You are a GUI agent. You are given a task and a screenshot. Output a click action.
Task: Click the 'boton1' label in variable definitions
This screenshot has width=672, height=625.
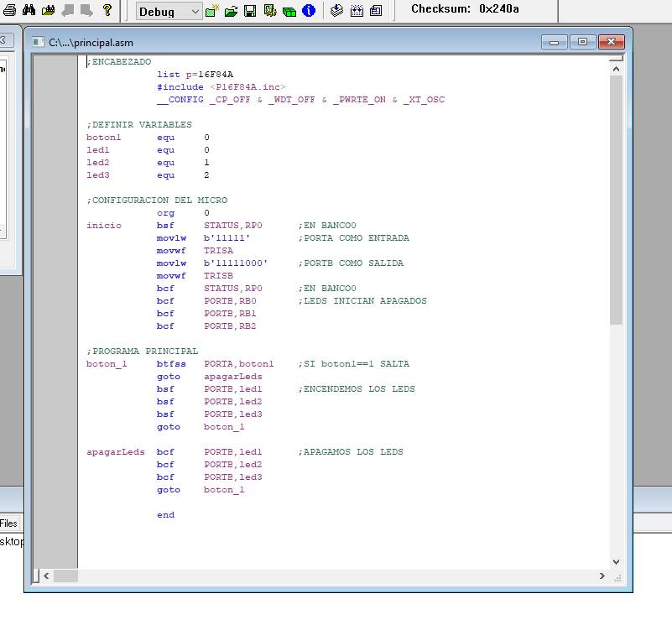(104, 138)
